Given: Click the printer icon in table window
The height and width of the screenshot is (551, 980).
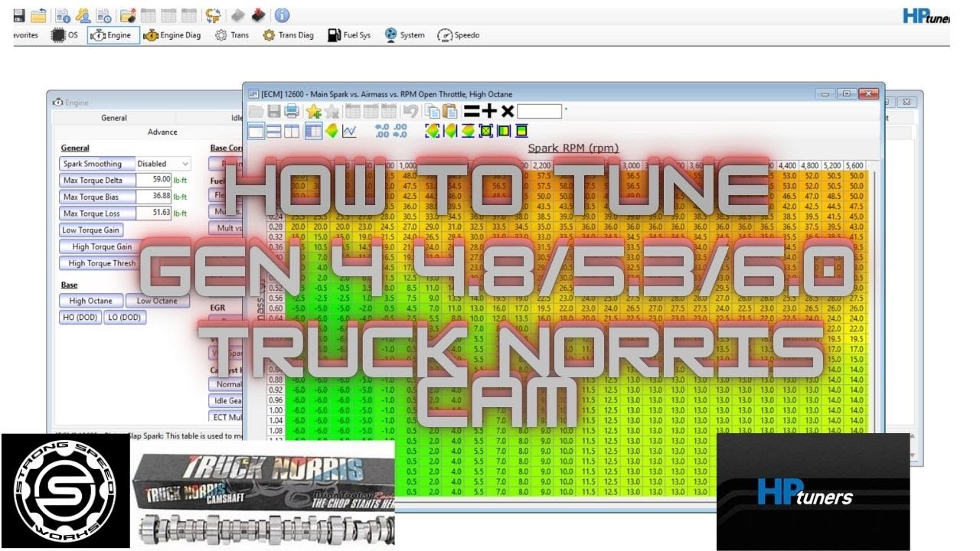Looking at the screenshot, I should 291,112.
